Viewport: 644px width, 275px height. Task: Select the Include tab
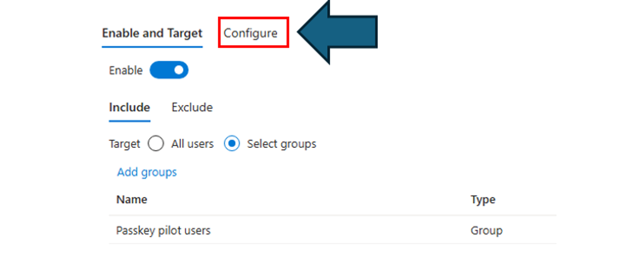tap(129, 107)
